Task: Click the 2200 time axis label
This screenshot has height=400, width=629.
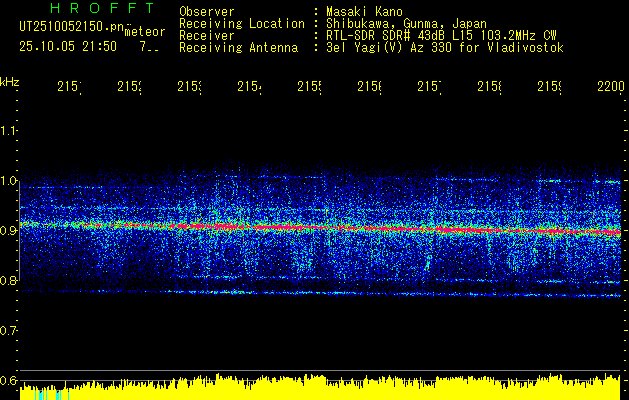Action: [611, 86]
